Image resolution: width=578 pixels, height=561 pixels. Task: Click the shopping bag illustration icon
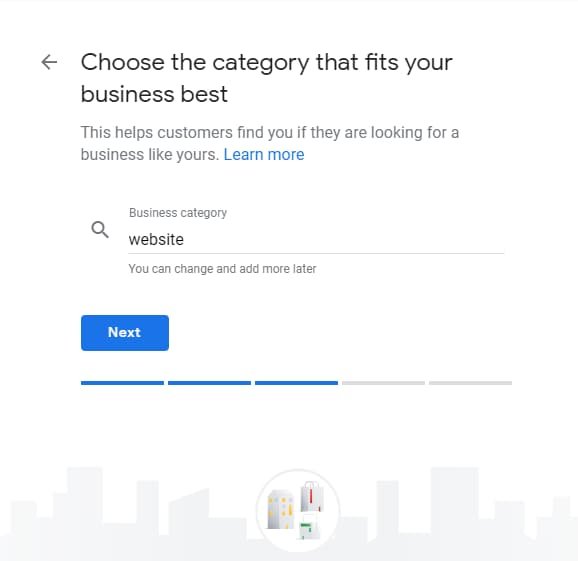tap(312, 496)
